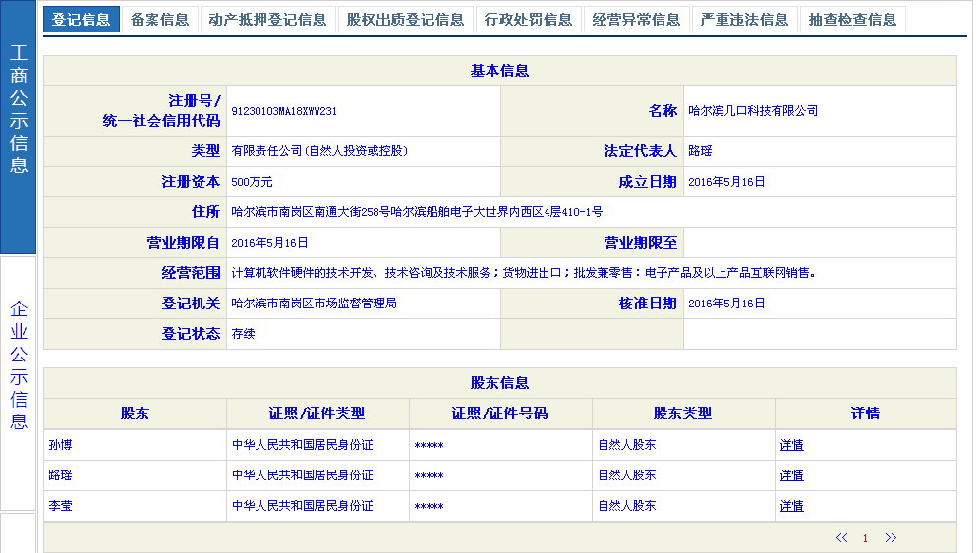View 详情 for shareholder 孙博
Screen dimensions: 980x553
click(791, 445)
